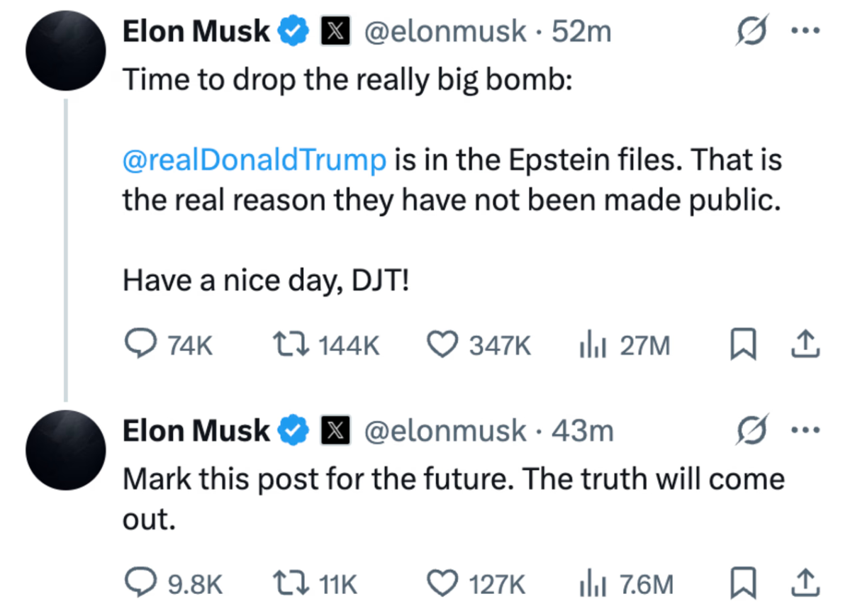This screenshot has height=616, width=850.
Task: Open the more options menu on the top tweet
Action: coord(806,28)
